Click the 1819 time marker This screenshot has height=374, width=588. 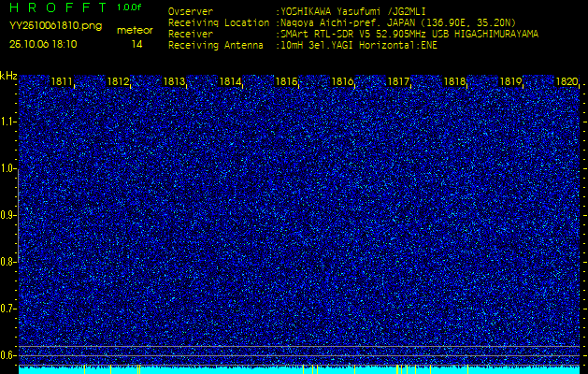(511, 82)
